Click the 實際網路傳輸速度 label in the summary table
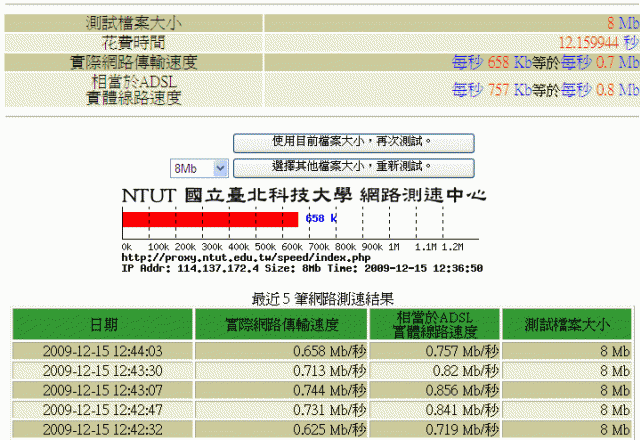The height and width of the screenshot is (440, 640). tap(134, 62)
